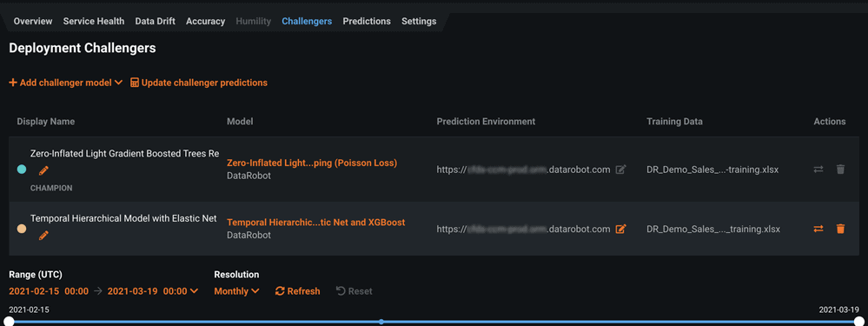The width and height of the screenshot is (868, 326).
Task: Click the greyed trash icon in champion row
Action: [x=840, y=170]
